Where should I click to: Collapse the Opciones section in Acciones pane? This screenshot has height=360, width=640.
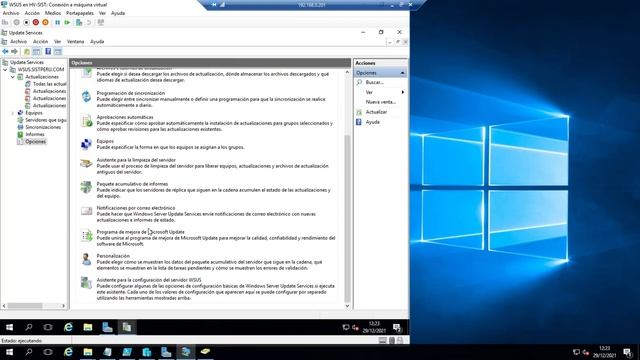coord(402,73)
